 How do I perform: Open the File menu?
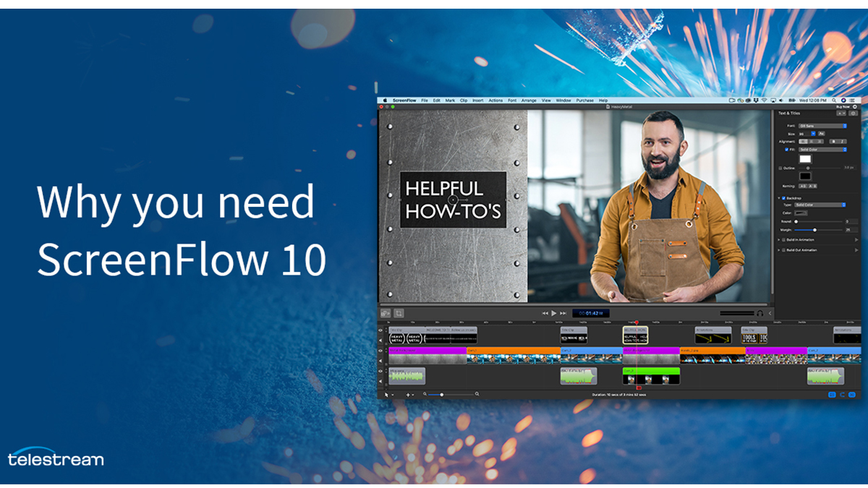pos(425,100)
